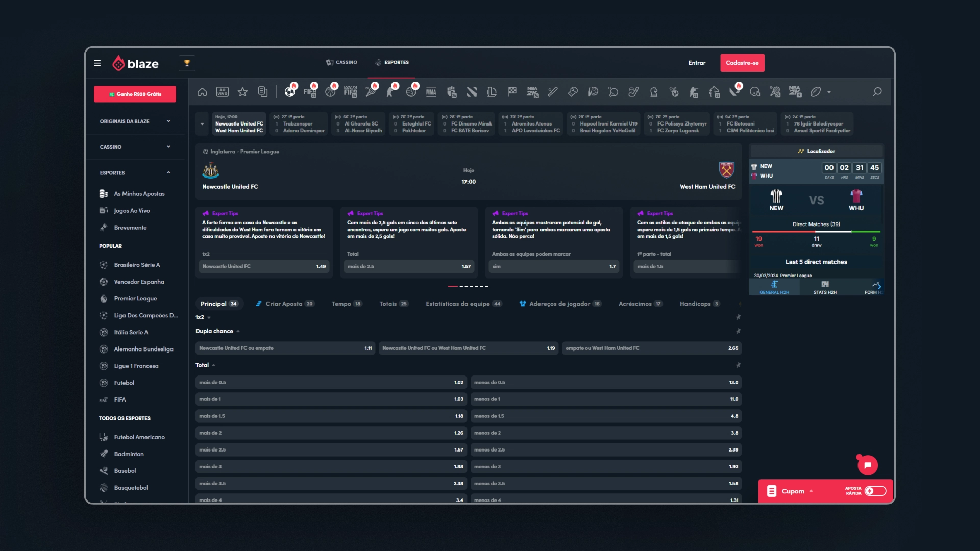Select the volleyball sport icon
This screenshot has height=551, width=980.
click(411, 92)
